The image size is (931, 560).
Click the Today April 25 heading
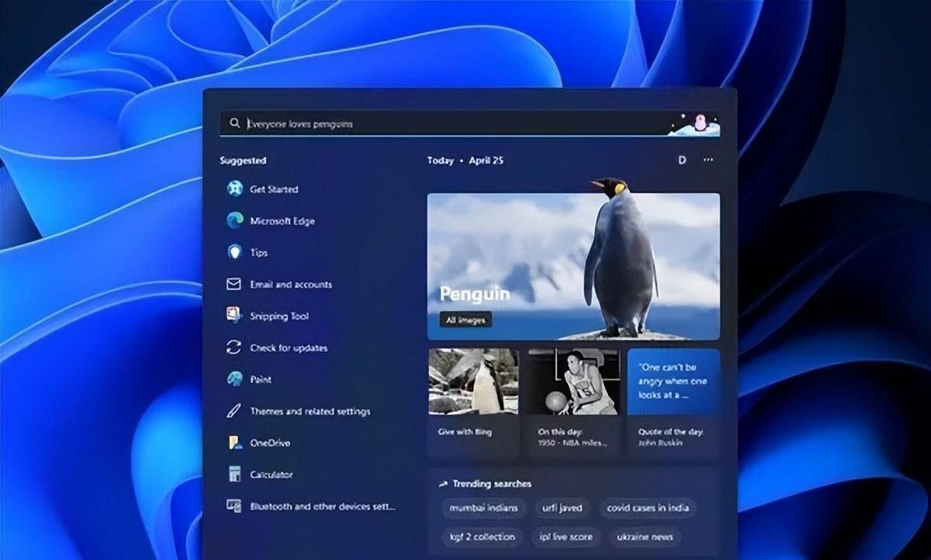point(465,161)
